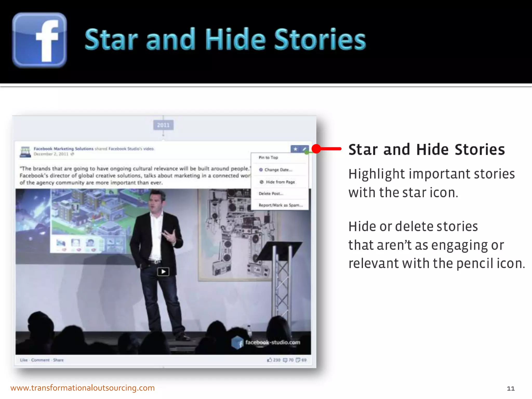This screenshot has height=399, width=532.
Task: Choose Change Date... menu option
Action: pyautogui.click(x=278, y=170)
